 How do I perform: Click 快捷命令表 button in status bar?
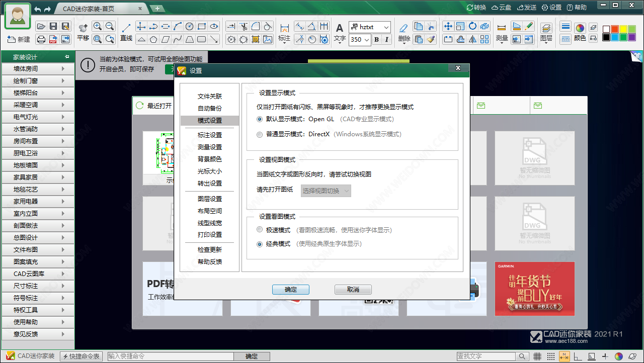click(82, 356)
